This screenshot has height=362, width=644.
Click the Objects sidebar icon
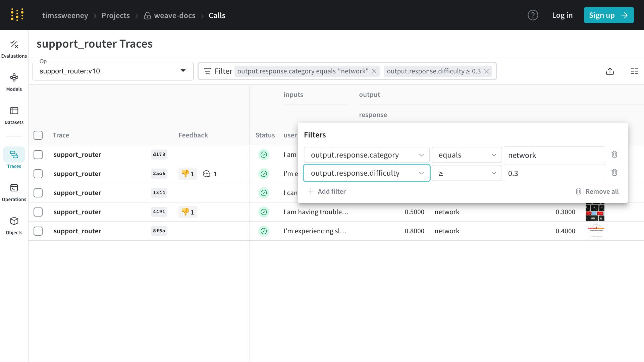14,221
